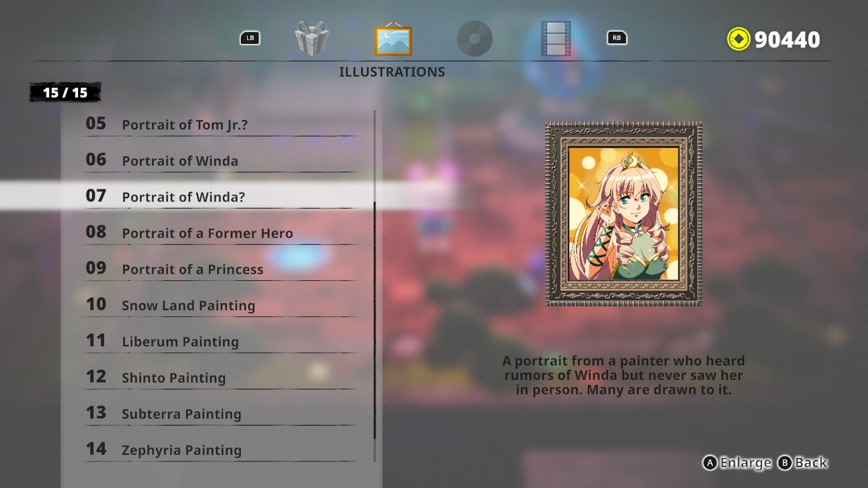Open the gift box category icon
The width and height of the screenshot is (868, 488).
click(311, 39)
